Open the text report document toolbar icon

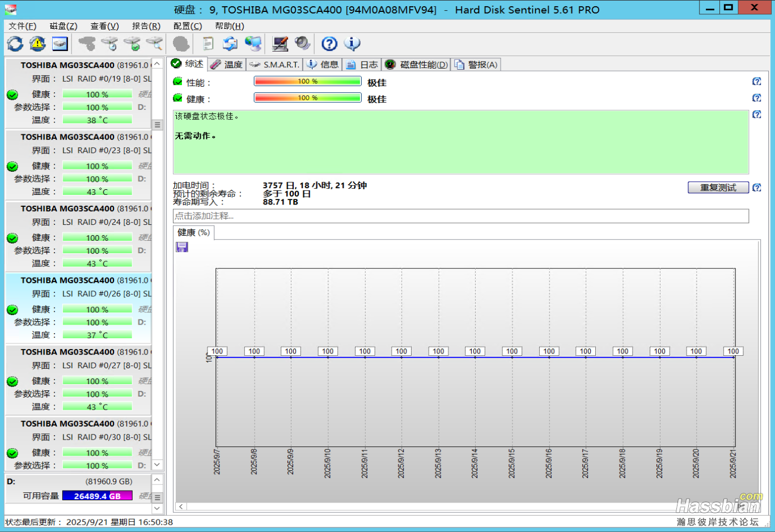[208, 44]
